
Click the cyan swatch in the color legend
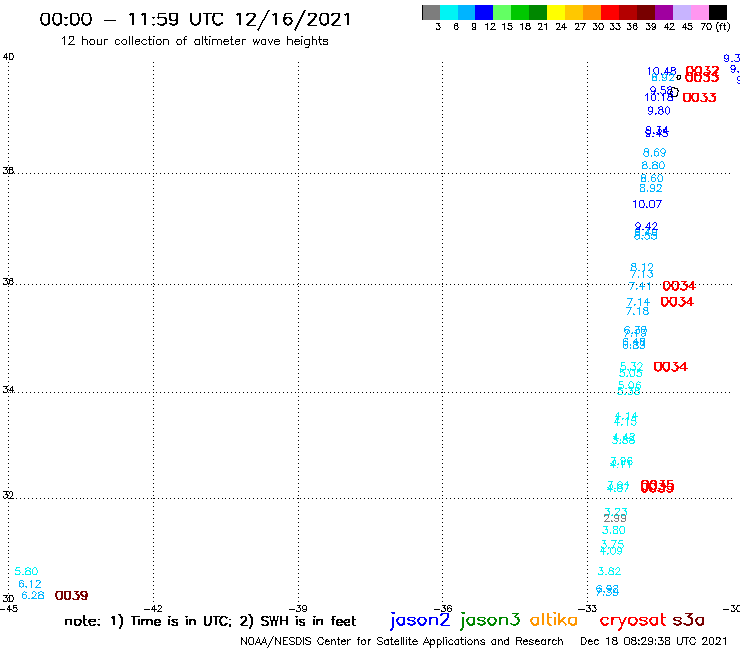click(449, 12)
